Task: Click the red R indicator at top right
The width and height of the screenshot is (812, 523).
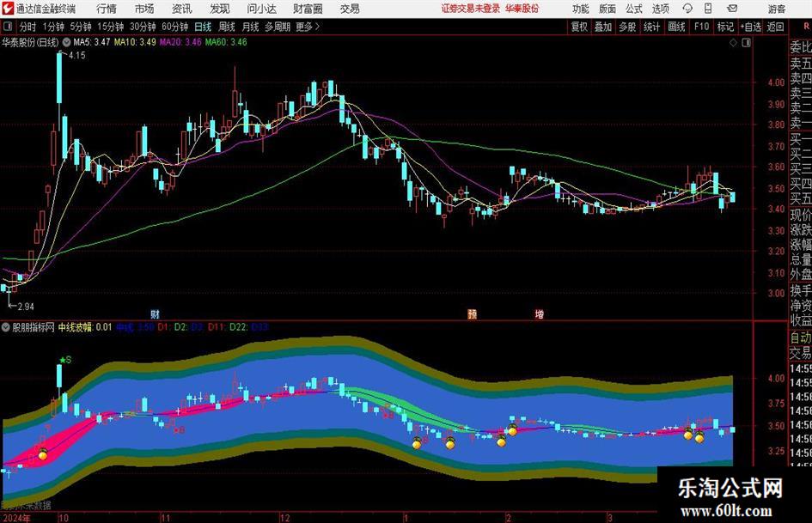Action: point(806,26)
